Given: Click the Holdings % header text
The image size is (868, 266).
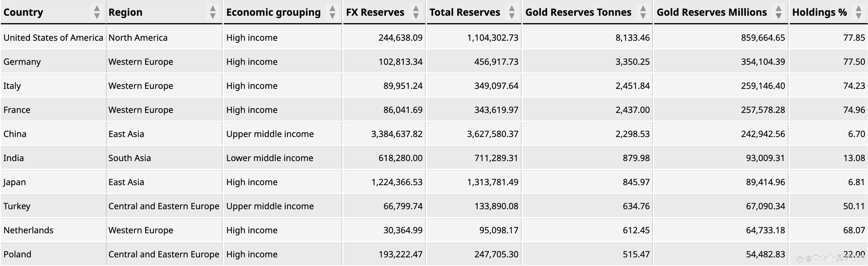Looking at the screenshot, I should (x=820, y=12).
